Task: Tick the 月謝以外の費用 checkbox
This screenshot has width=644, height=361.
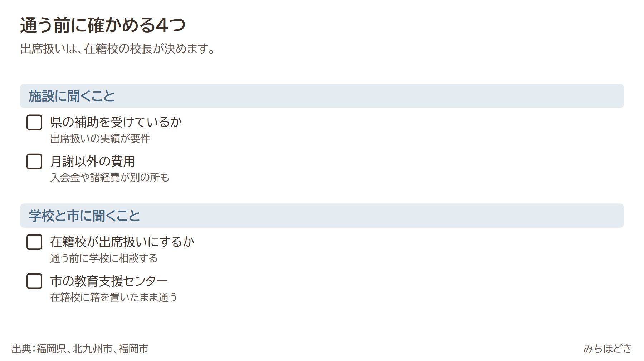Action: [34, 162]
